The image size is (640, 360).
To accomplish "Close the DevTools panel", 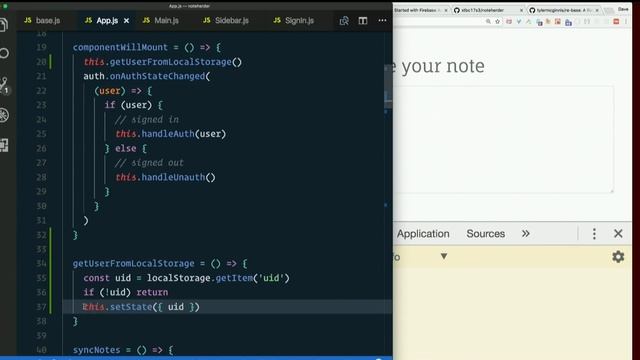I will coord(618,233).
